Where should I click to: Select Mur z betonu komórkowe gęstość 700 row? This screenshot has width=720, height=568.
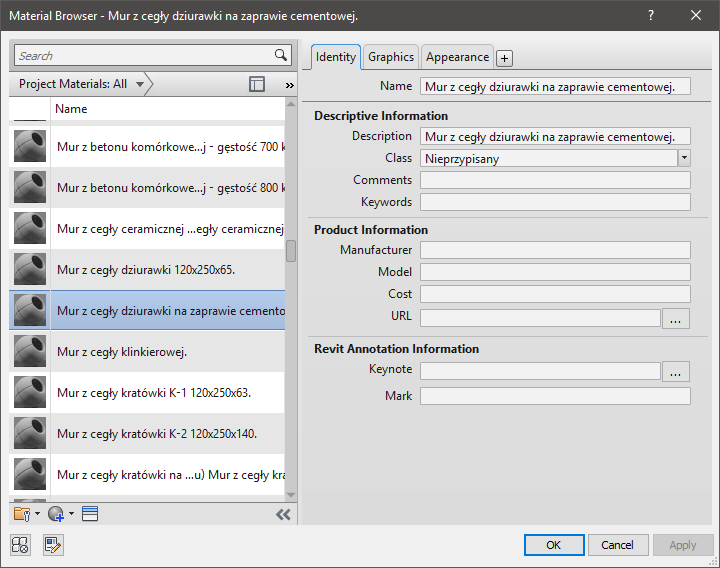147,146
